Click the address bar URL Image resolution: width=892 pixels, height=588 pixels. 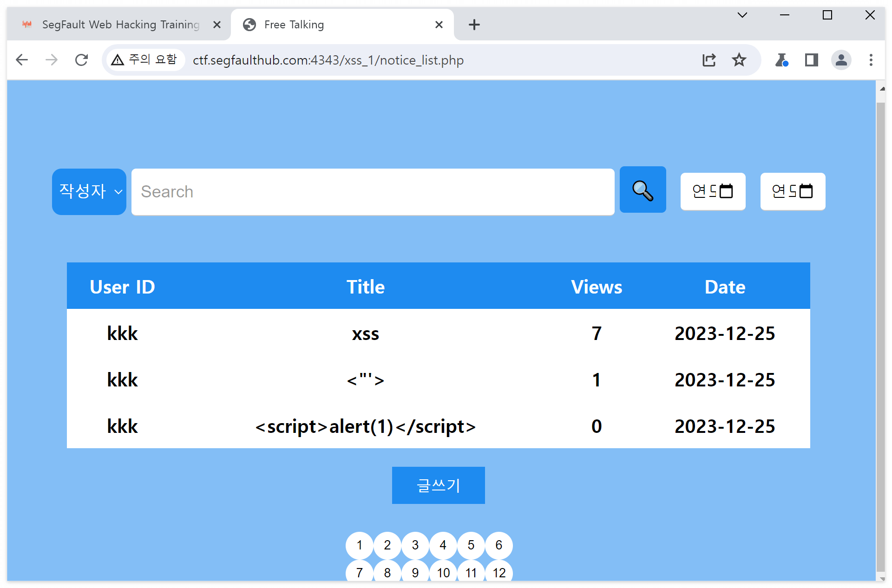(328, 60)
